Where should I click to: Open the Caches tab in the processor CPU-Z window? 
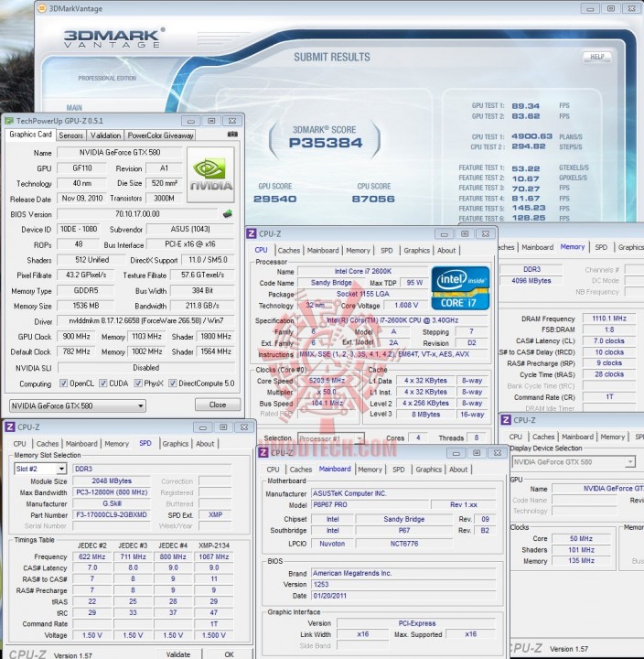click(289, 251)
